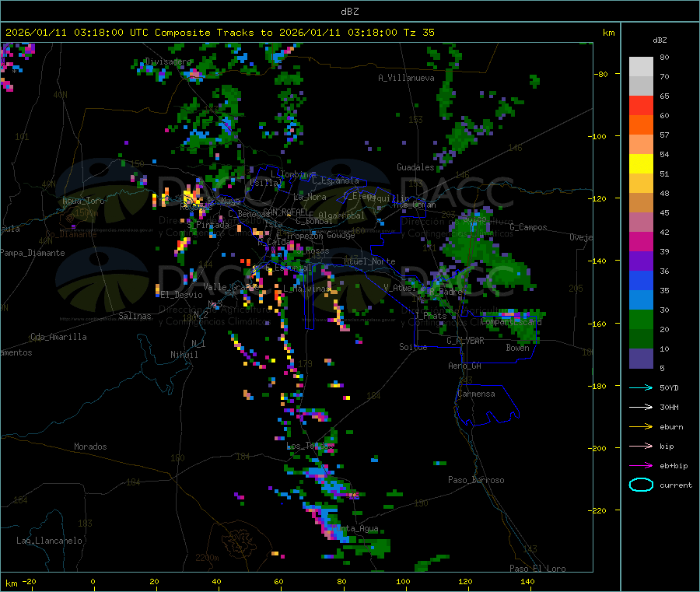The width and height of the screenshot is (700, 592).
Task: Click the -80 km y-axis tick label
Action: coord(601,74)
